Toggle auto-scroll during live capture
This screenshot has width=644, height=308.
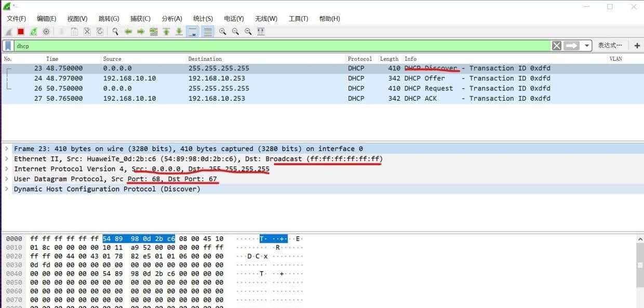[x=192, y=31]
